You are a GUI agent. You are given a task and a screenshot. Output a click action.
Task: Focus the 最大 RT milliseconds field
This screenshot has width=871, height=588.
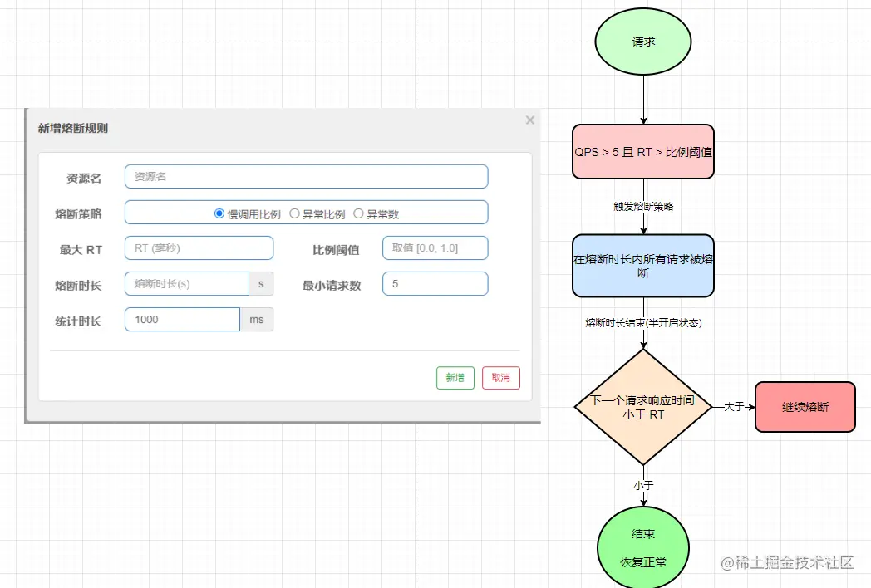[199, 248]
